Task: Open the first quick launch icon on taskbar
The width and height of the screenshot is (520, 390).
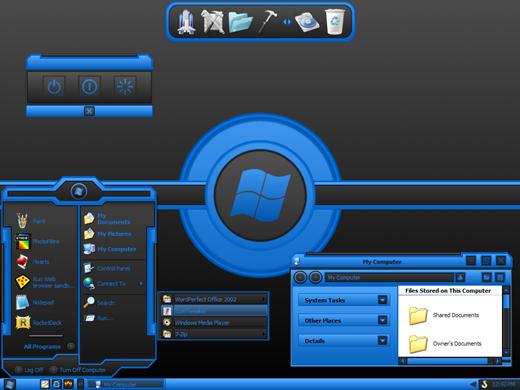Action: click(45, 384)
